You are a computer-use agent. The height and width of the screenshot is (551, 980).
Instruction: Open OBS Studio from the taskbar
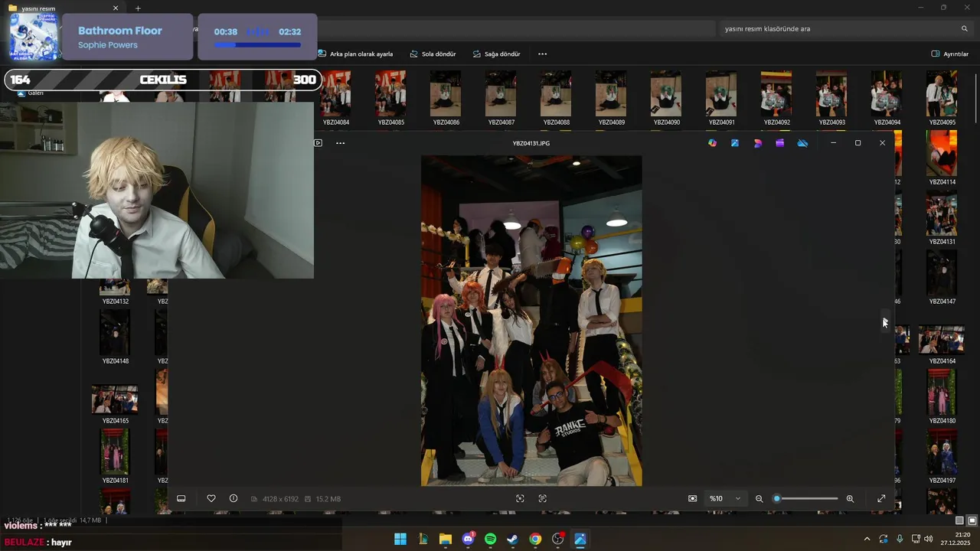558,539
